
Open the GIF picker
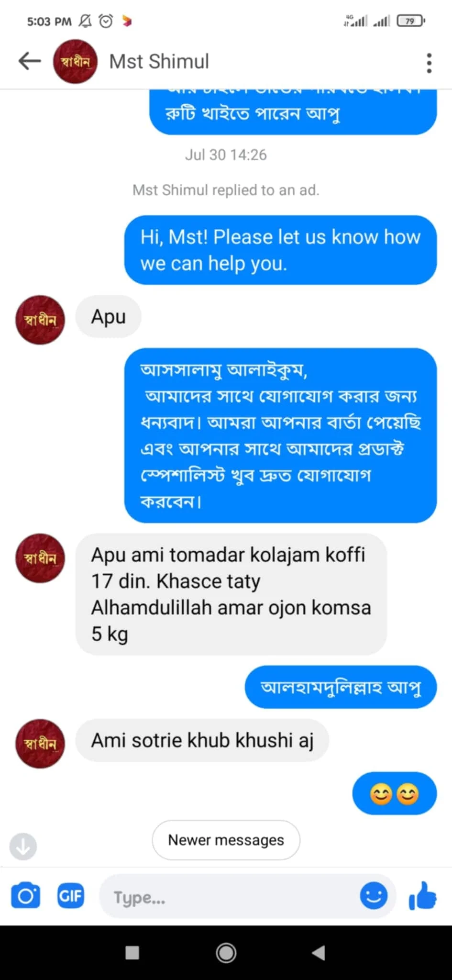(x=70, y=896)
